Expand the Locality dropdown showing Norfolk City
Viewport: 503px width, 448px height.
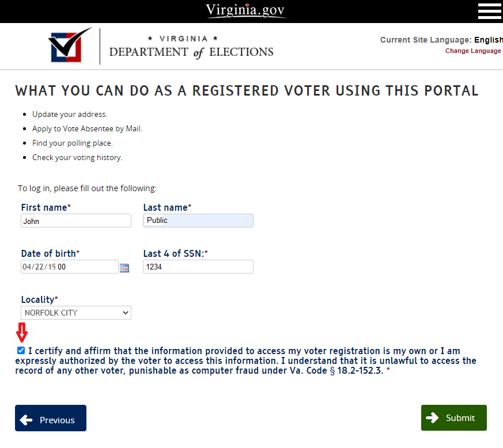(x=76, y=313)
